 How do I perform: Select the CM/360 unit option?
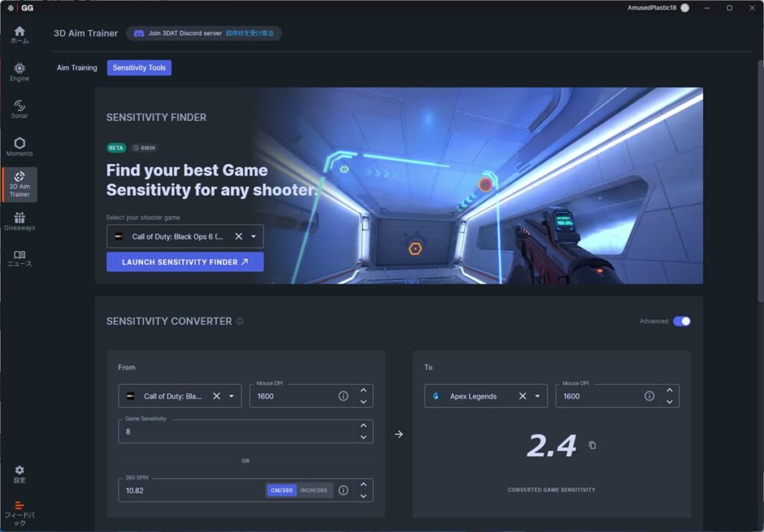(281, 490)
